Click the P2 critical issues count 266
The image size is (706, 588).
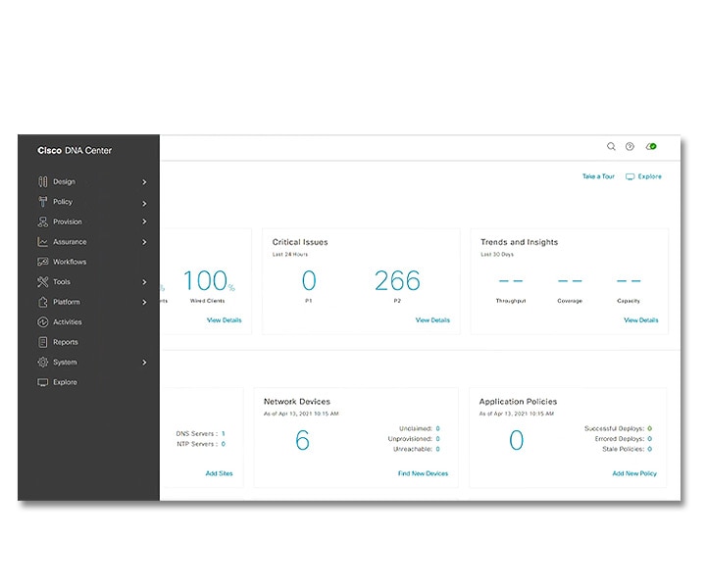pyautogui.click(x=397, y=280)
